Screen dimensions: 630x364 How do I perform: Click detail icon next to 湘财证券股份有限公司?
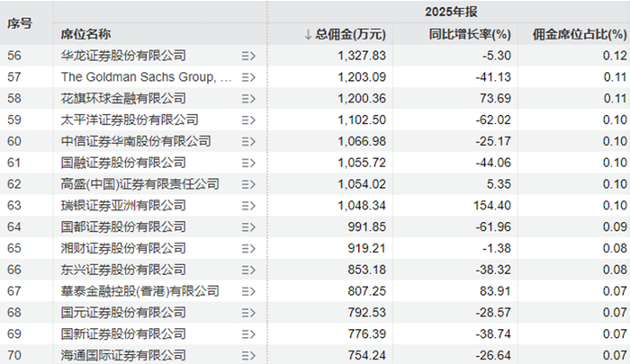click(249, 248)
